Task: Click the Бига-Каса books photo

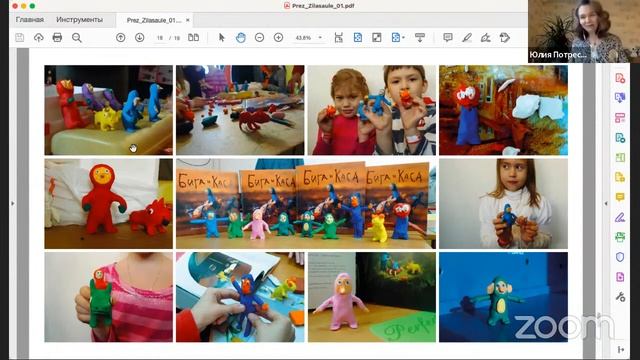Action: 306,204
